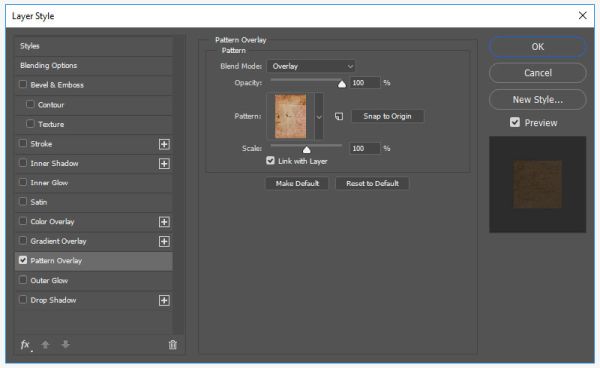Select the Drop Shadow row label

[53, 300]
